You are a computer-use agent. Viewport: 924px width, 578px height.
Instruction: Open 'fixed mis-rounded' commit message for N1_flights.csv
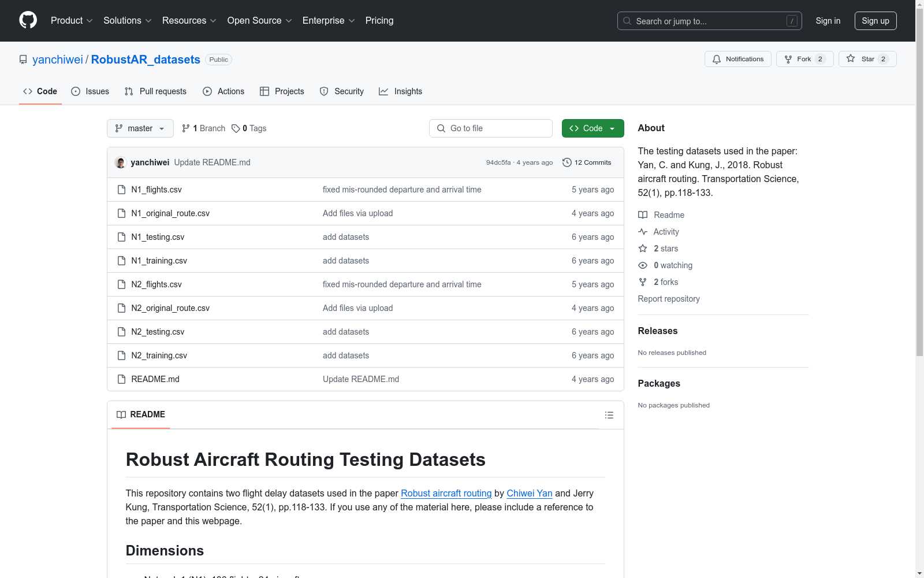tap(402, 190)
